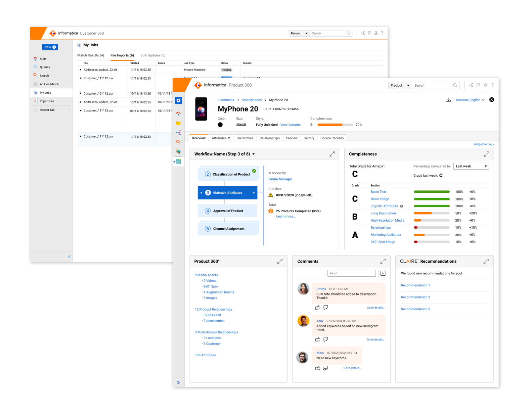
Task: Click the View Variants link
Action: (x=290, y=125)
